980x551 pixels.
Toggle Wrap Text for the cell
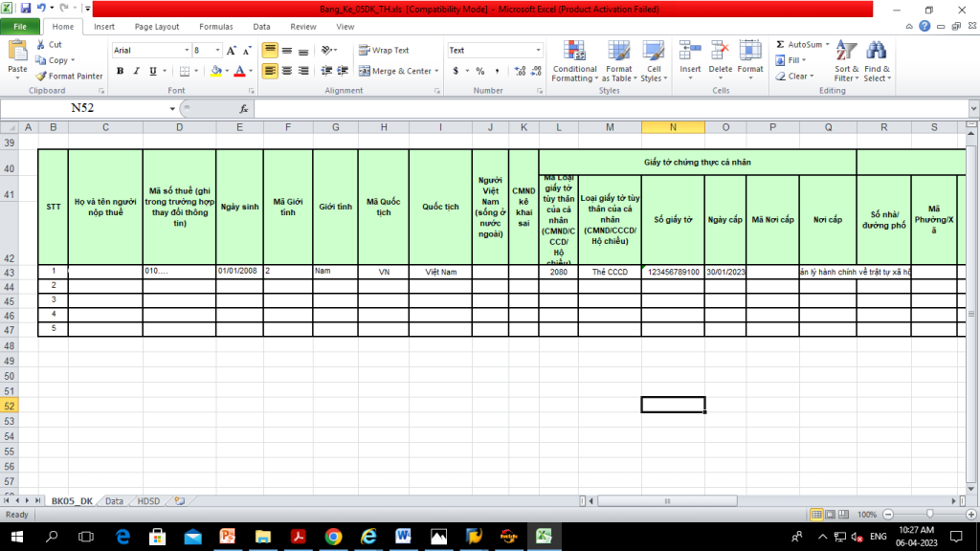click(384, 51)
